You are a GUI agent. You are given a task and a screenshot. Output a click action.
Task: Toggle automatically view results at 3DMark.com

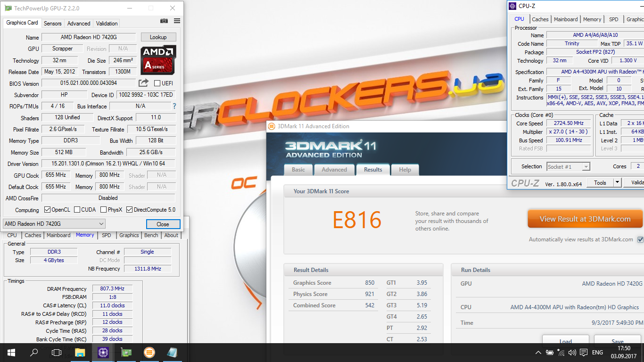pyautogui.click(x=640, y=239)
